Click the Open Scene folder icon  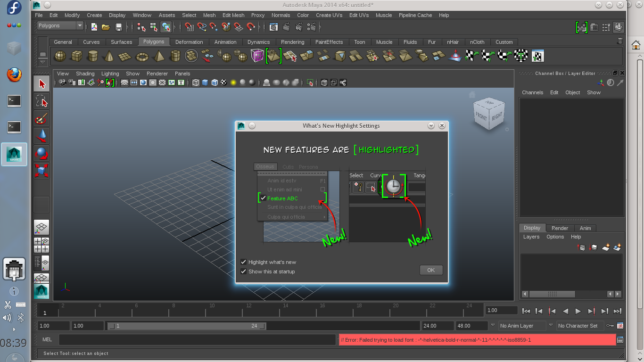point(106,27)
